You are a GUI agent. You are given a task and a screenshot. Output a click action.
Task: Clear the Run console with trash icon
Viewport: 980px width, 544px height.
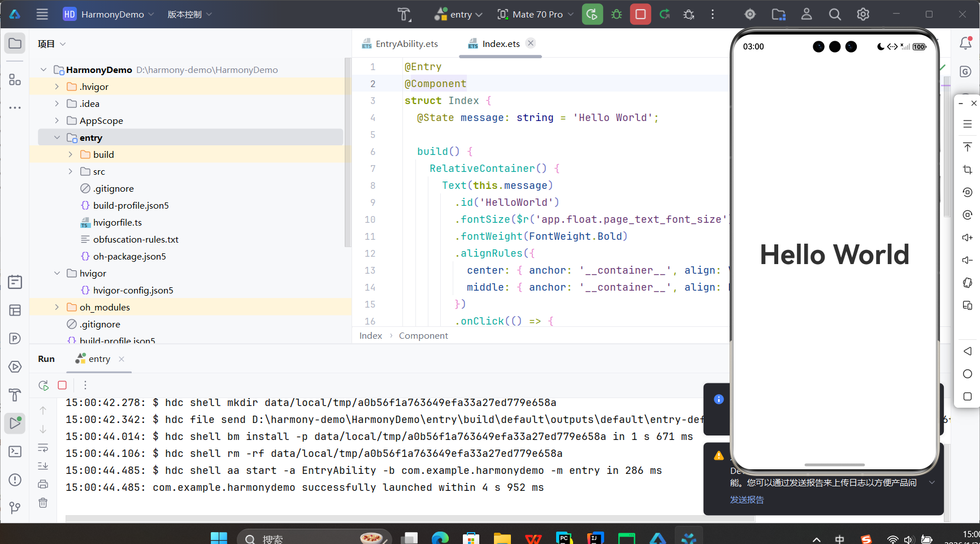43,502
